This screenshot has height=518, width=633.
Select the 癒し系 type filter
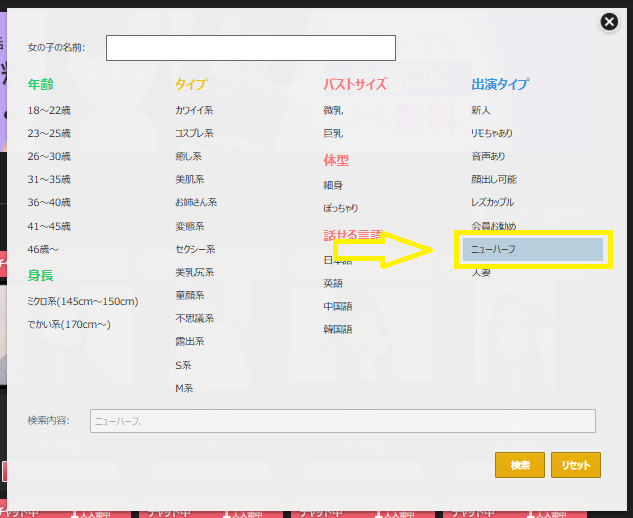point(189,156)
